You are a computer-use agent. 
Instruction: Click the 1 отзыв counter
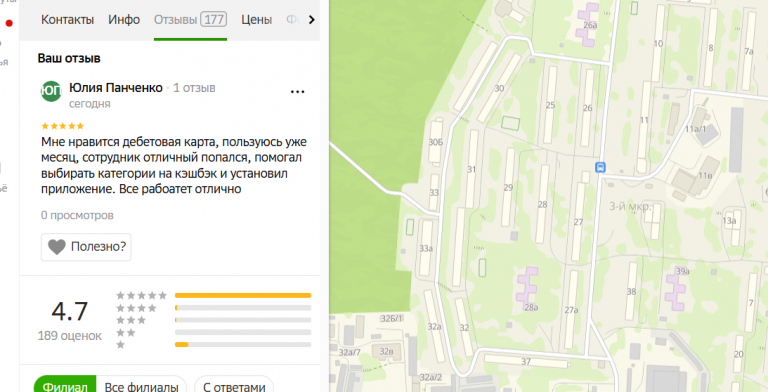point(194,88)
